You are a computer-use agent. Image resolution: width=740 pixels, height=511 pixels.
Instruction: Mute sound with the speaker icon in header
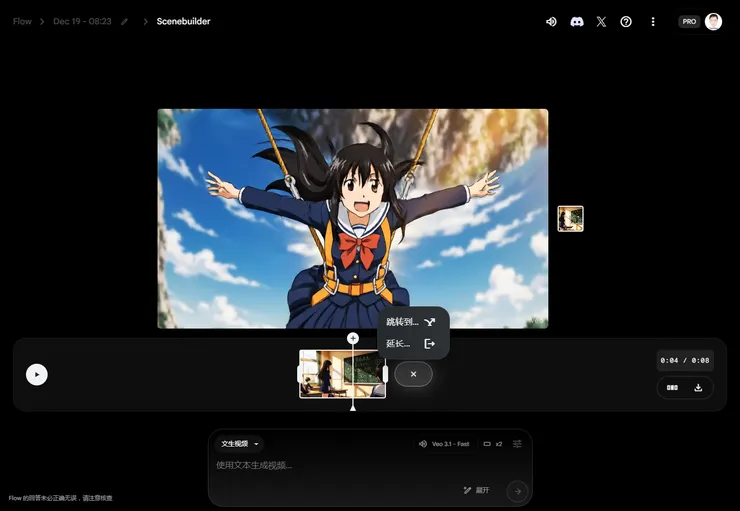click(x=551, y=22)
